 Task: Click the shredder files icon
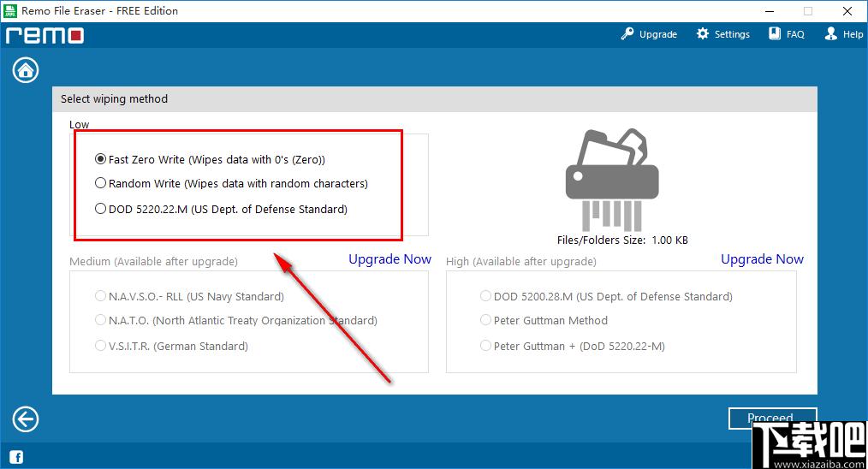tap(612, 180)
